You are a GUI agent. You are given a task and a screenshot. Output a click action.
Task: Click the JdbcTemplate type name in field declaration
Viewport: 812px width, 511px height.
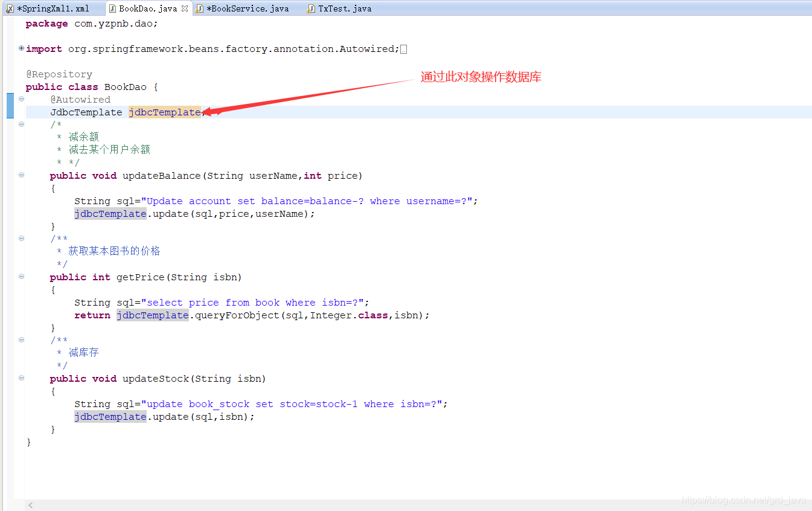(x=86, y=112)
